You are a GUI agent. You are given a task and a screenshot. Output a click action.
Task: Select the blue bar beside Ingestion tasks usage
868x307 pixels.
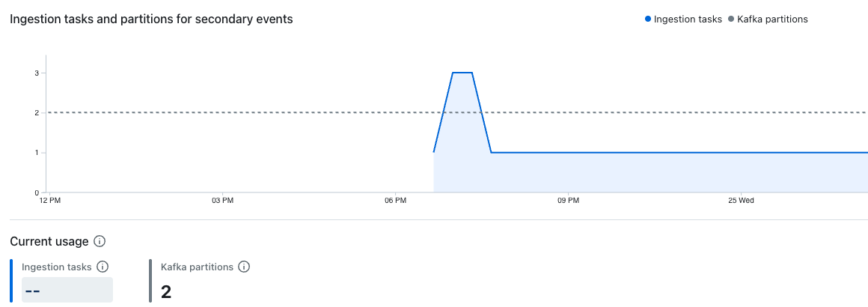(11, 281)
